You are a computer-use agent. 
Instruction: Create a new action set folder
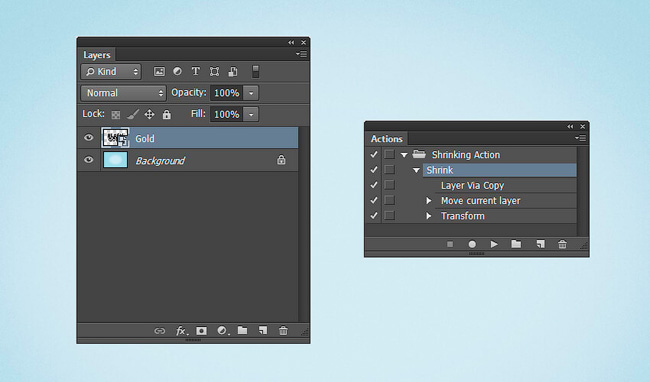(x=516, y=244)
